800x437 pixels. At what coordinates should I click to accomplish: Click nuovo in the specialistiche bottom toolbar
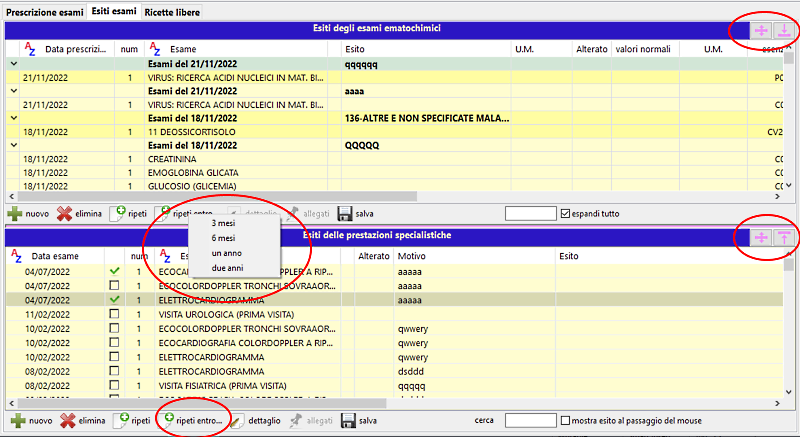tap(32, 421)
